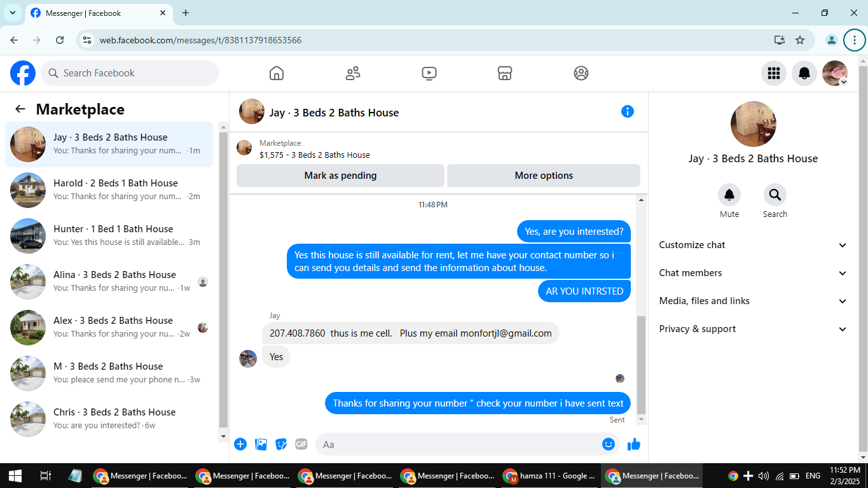This screenshot has width=868, height=488.
Task: Click the Mark as pending button
Action: pos(340,176)
